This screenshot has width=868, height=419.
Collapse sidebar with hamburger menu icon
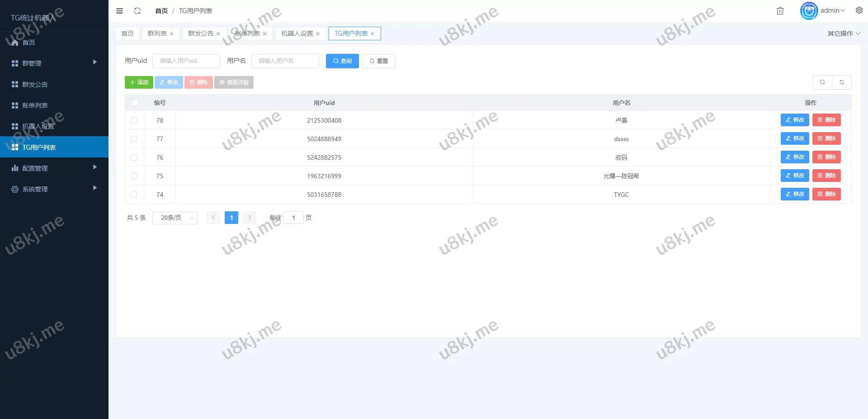coord(119,11)
